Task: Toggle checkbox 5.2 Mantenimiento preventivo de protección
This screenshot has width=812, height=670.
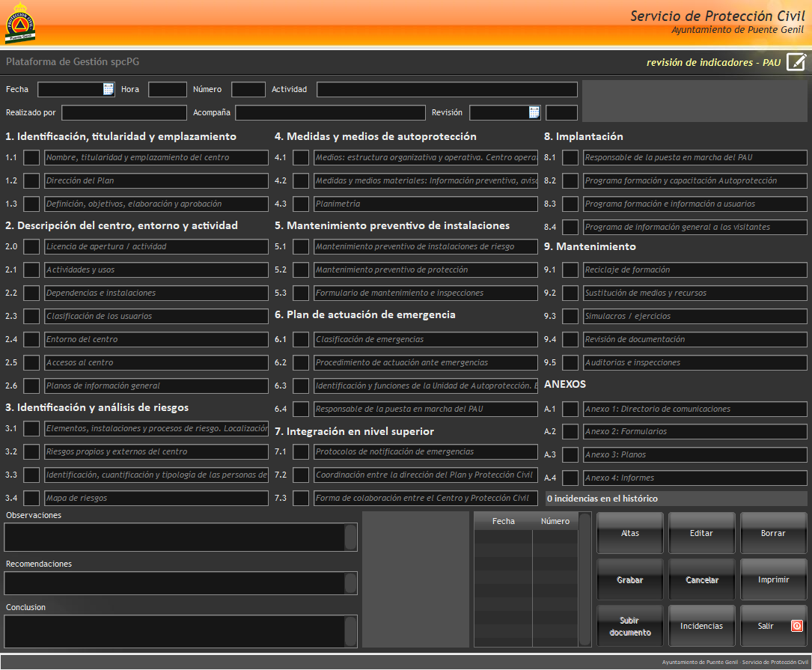Action: pos(301,269)
